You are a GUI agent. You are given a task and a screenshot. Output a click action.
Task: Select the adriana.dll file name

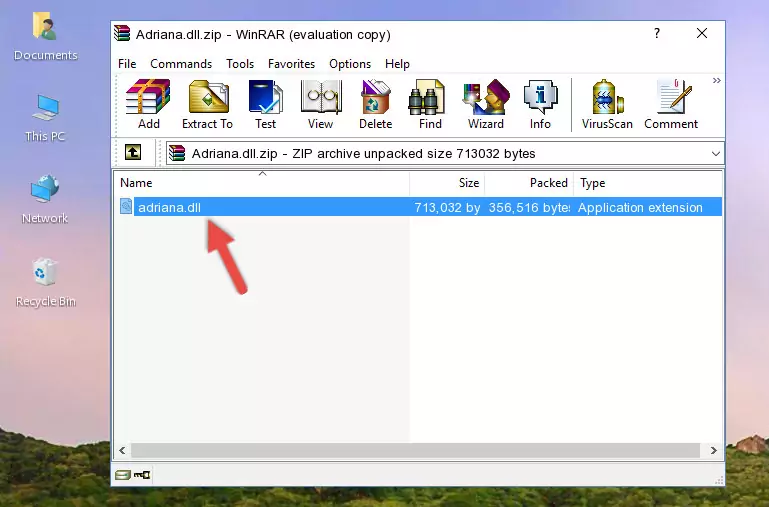[169, 207]
